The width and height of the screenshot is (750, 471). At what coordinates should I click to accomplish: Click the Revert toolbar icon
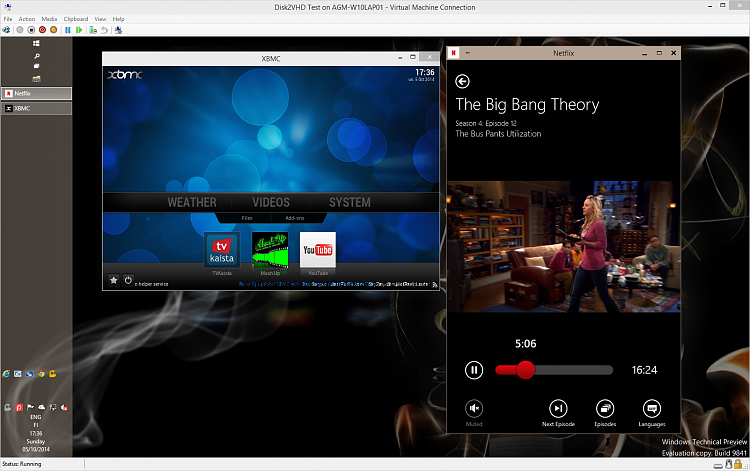click(x=104, y=30)
